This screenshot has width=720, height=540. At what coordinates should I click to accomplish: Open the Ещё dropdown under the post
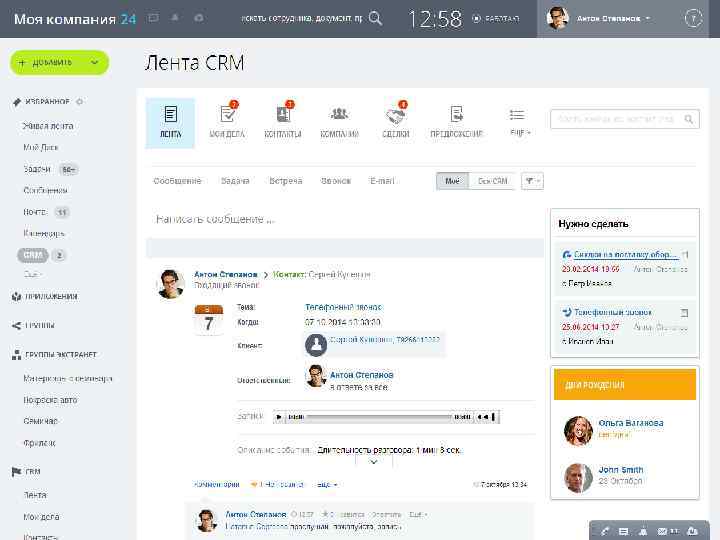click(327, 484)
